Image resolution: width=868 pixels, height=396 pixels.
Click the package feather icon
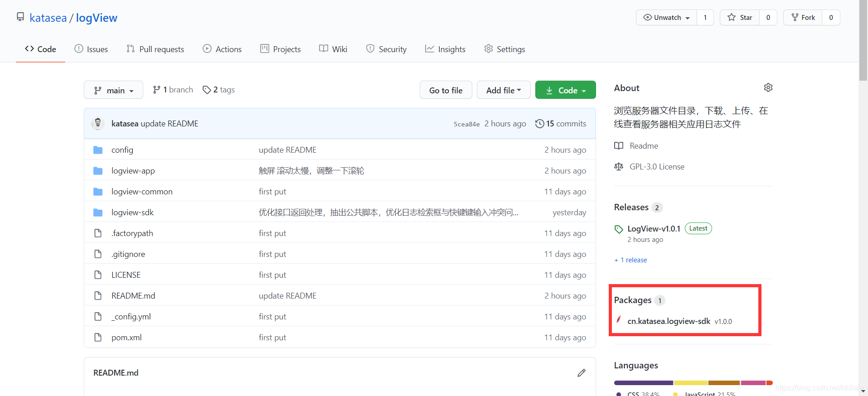[619, 320]
